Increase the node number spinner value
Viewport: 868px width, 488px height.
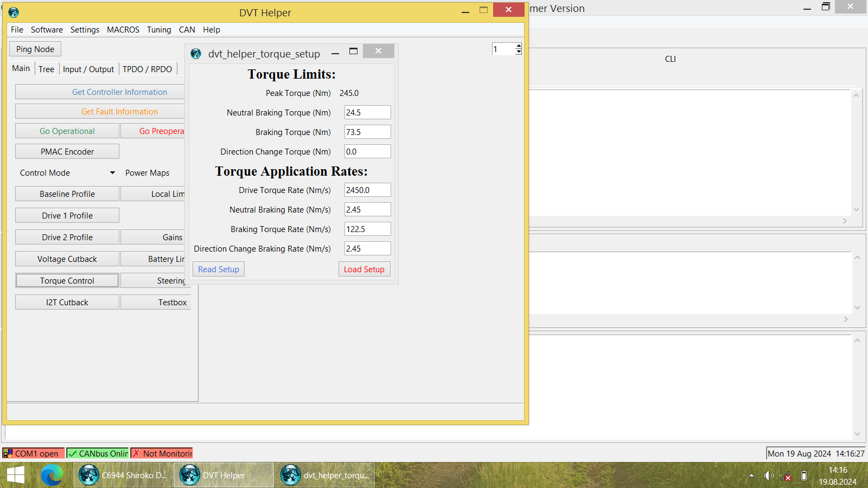coord(519,46)
